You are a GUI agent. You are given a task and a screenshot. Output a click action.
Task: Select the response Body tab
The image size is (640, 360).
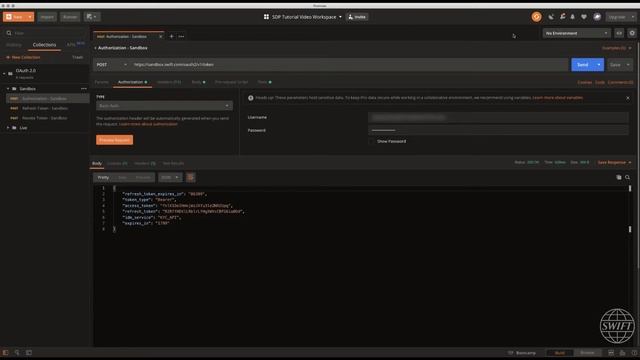click(x=97, y=163)
